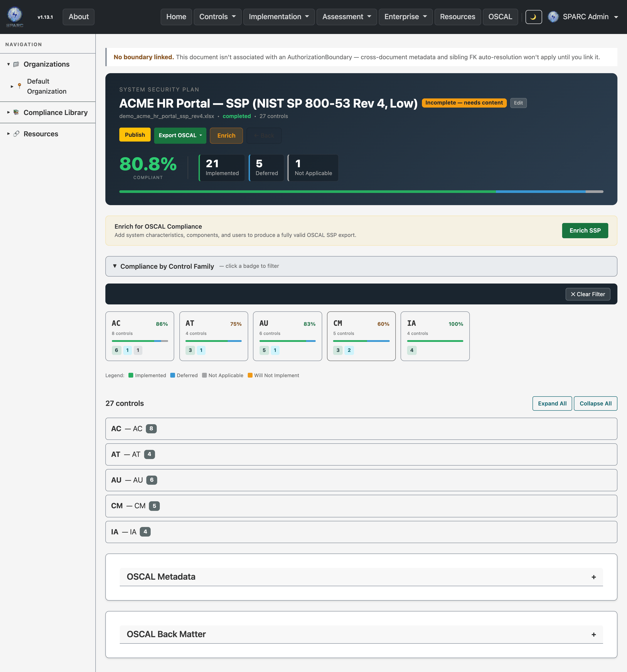Click the Back button

pyautogui.click(x=264, y=135)
